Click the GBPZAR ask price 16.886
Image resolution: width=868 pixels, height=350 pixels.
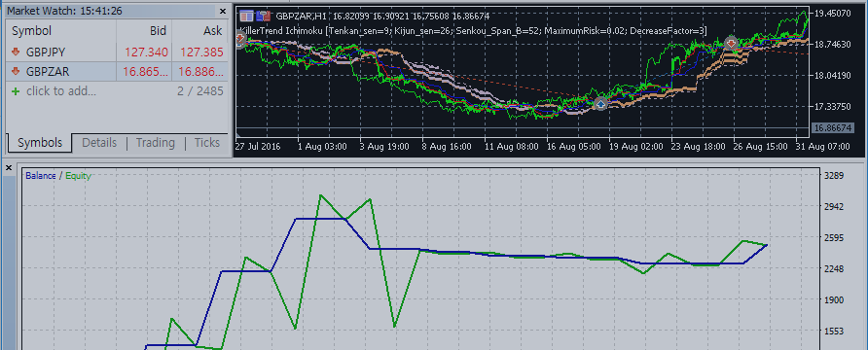201,71
